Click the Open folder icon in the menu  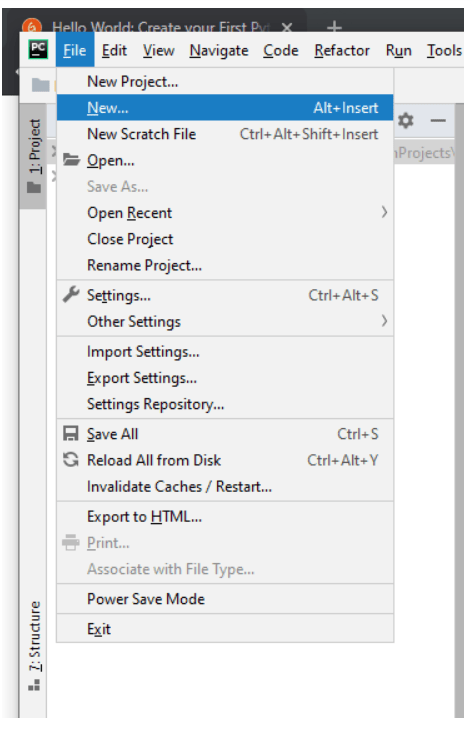pyautogui.click(x=71, y=160)
